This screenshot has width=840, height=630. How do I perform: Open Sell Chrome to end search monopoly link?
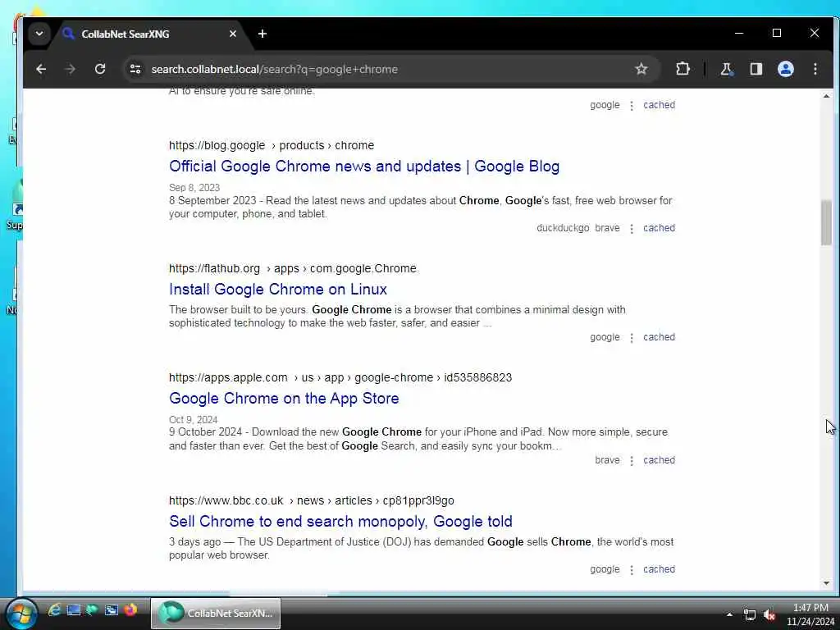pyautogui.click(x=340, y=521)
